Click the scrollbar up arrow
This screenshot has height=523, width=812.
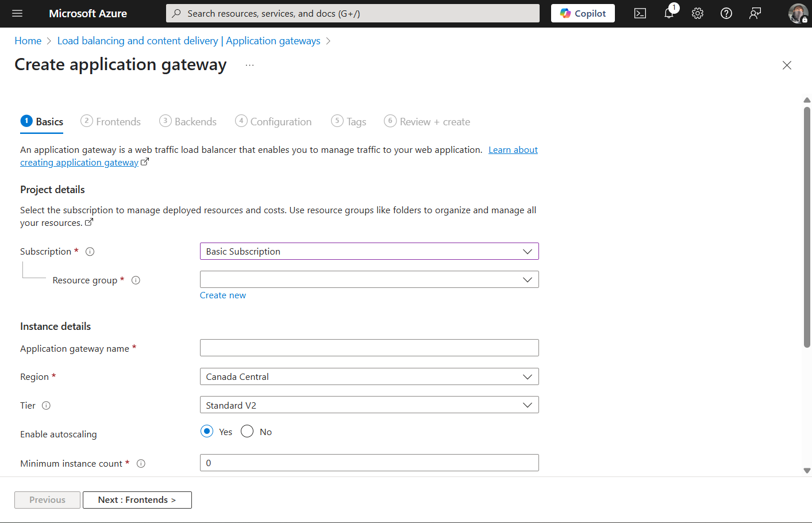click(807, 100)
